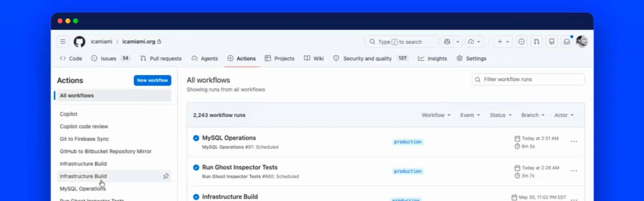This screenshot has width=644, height=201.
Task: Click production branch label on Ghost Inspector run
Action: (408, 171)
